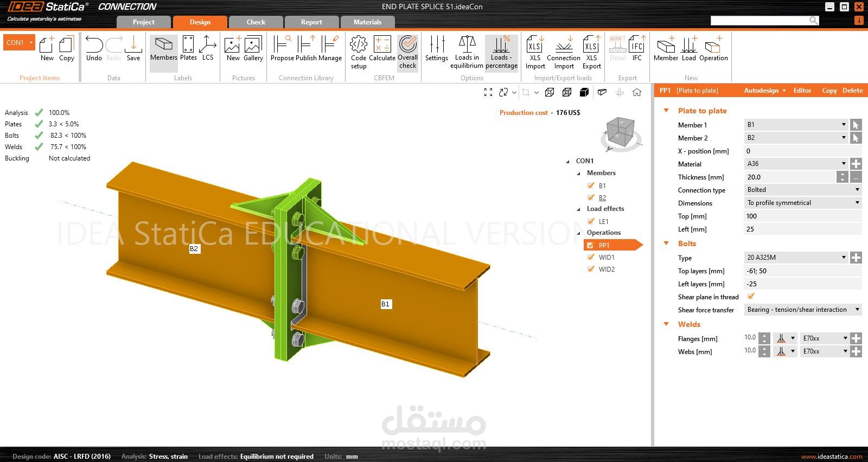Screen dimensions: 868x462
Task: Uncheck load effect LE1
Action: (x=591, y=221)
